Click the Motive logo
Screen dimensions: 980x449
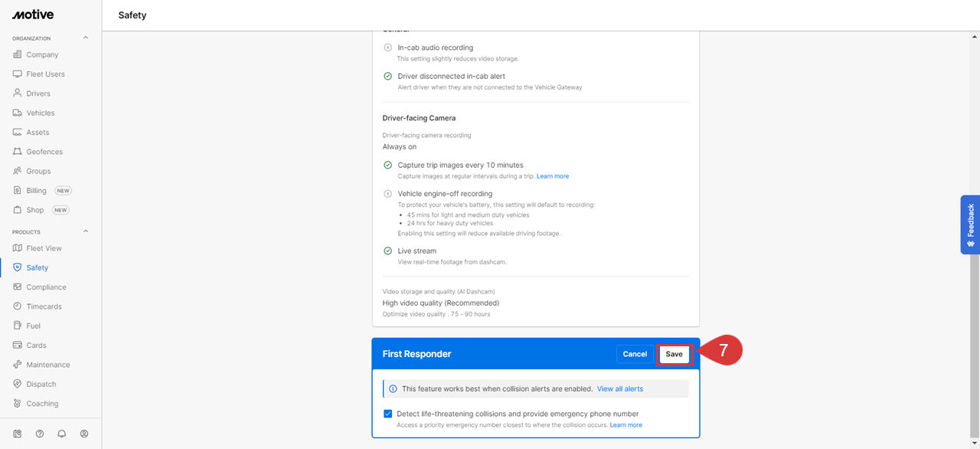click(33, 15)
